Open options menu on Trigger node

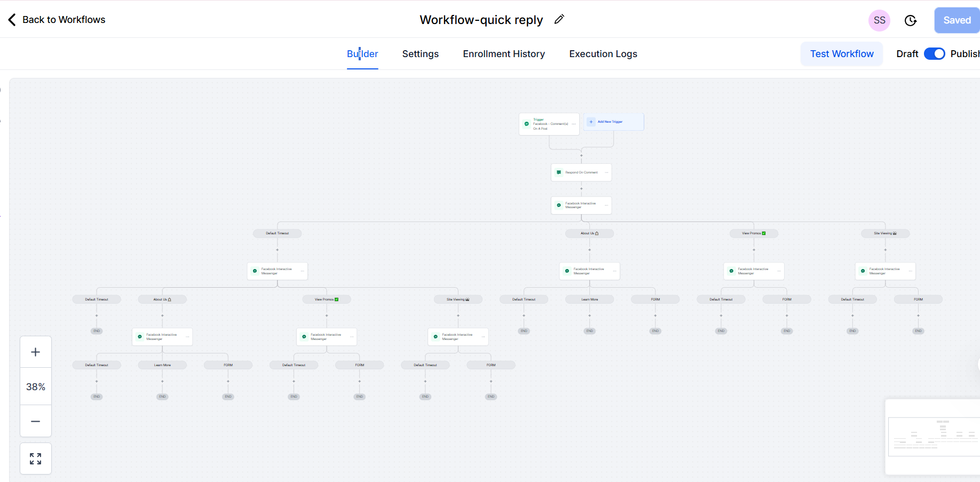tap(574, 124)
